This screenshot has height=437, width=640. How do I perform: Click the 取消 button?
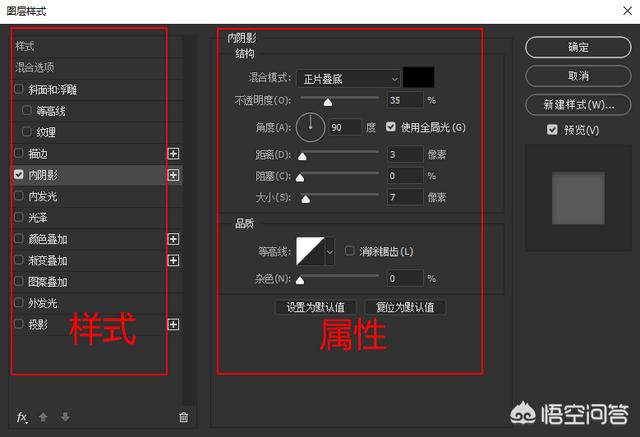click(x=578, y=76)
